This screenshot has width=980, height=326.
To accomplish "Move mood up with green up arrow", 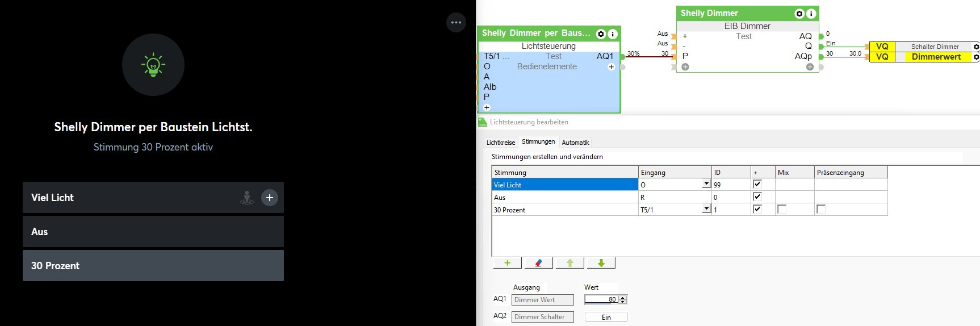I will pyautogui.click(x=570, y=263).
